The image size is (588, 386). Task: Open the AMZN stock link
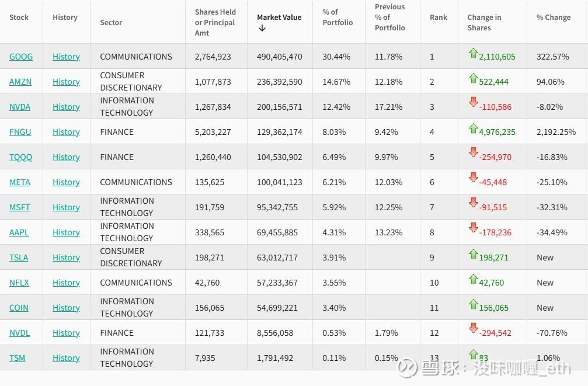(20, 82)
